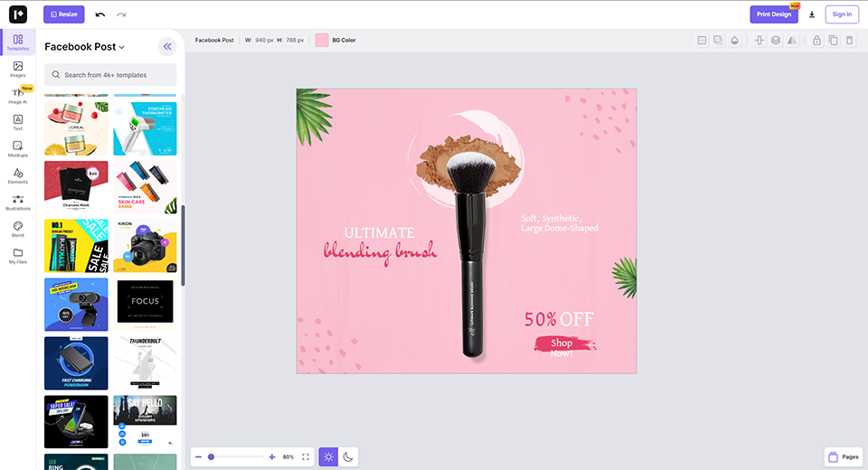Switch to the Images tab
The width and height of the screenshot is (868, 470).
(18, 70)
